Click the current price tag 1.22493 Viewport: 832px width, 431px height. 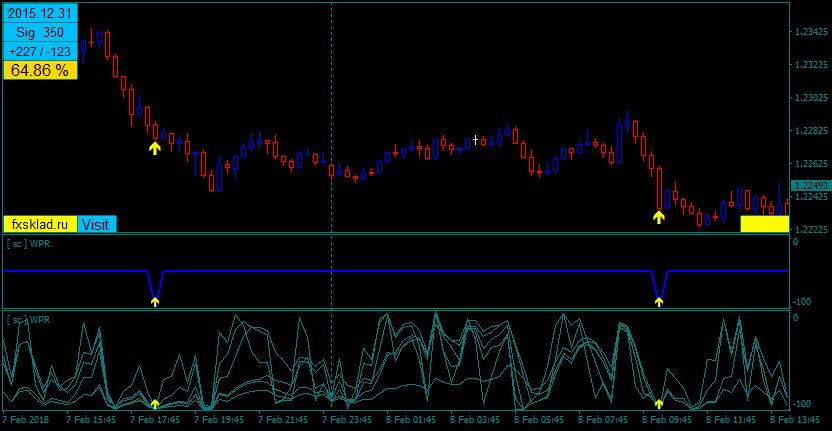coord(809,186)
